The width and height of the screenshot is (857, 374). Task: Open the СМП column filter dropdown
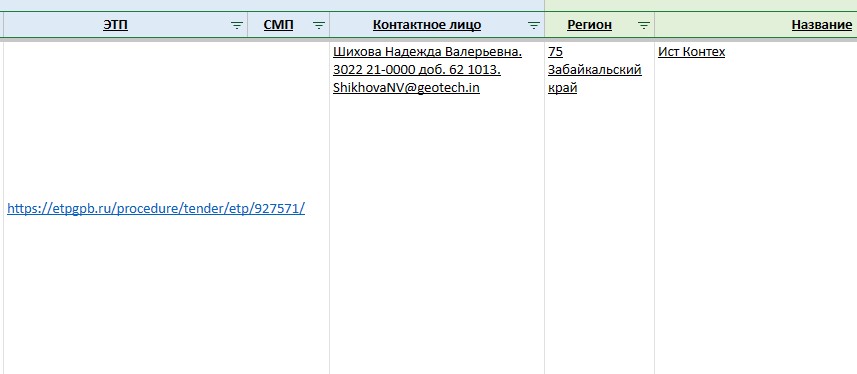319,25
